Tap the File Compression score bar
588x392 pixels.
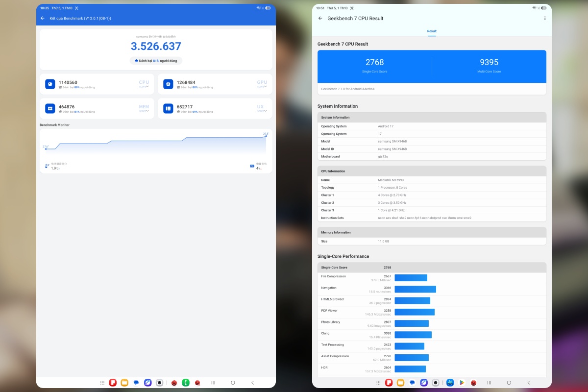(x=411, y=278)
